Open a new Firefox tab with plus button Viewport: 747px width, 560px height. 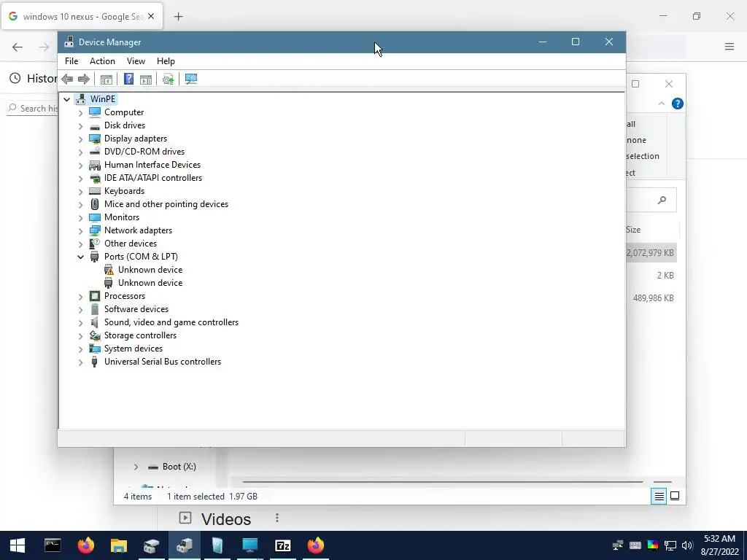[x=178, y=17]
